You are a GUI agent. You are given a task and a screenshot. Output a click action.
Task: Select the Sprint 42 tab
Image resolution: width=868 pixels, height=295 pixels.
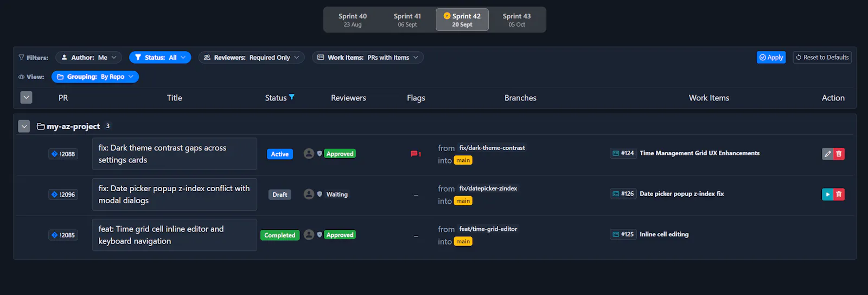pos(462,20)
